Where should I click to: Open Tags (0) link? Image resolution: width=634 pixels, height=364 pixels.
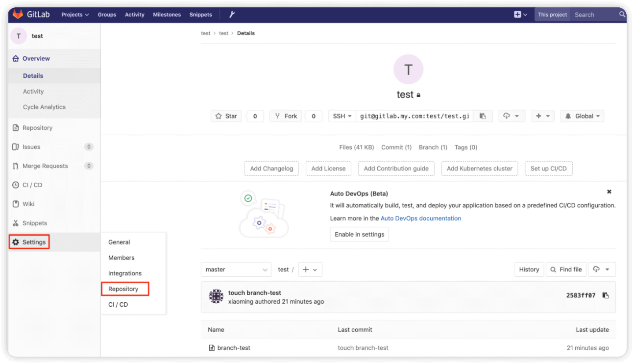pos(466,147)
